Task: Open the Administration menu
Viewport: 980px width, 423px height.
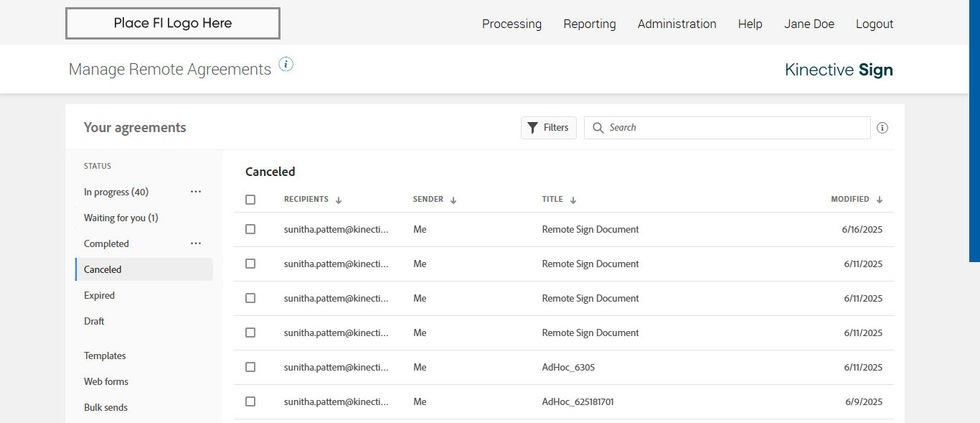Action: tap(677, 24)
